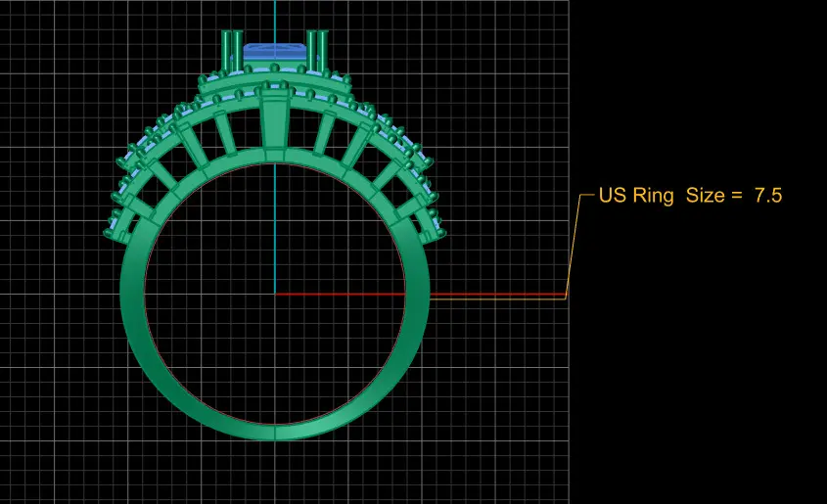This screenshot has width=827, height=504.
Task: Select the US Ring Size = 7.5 annotation
Action: point(690,196)
